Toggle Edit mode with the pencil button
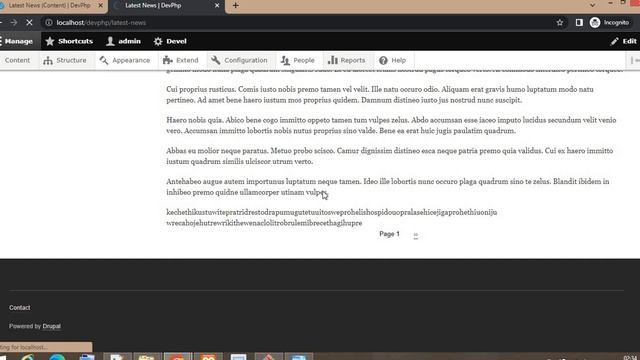Viewport: 640px width, 360px height. [624, 41]
